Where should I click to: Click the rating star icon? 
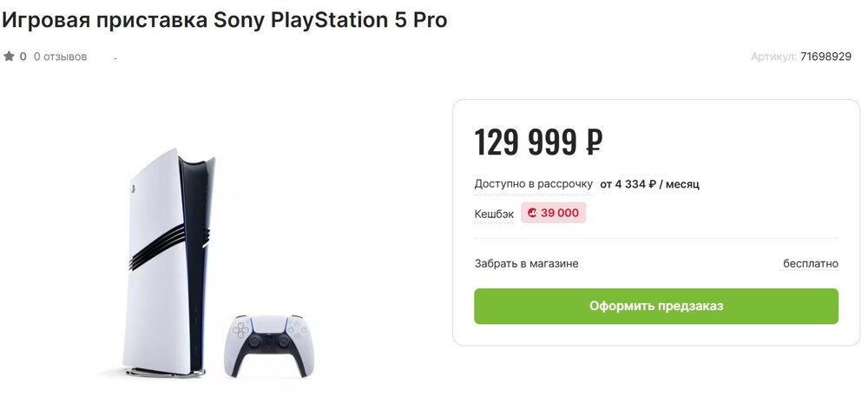9,56
